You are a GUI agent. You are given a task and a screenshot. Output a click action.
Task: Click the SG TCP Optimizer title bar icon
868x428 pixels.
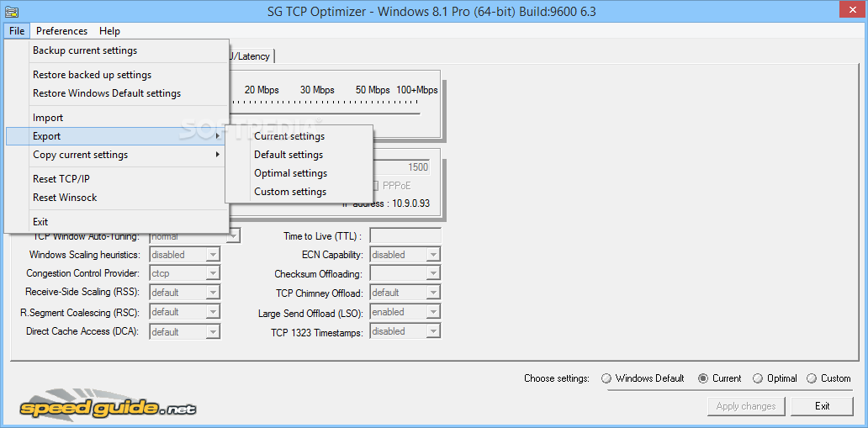(x=10, y=11)
